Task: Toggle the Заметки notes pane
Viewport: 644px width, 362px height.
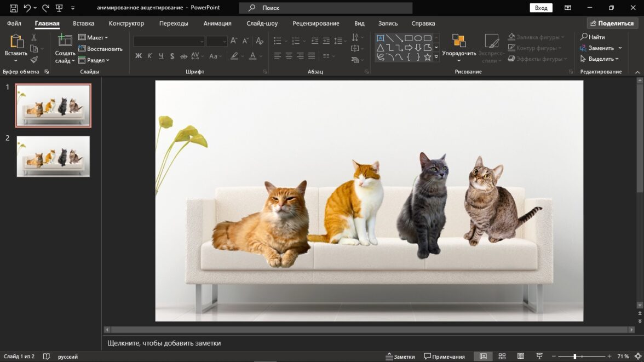Action: click(400, 357)
